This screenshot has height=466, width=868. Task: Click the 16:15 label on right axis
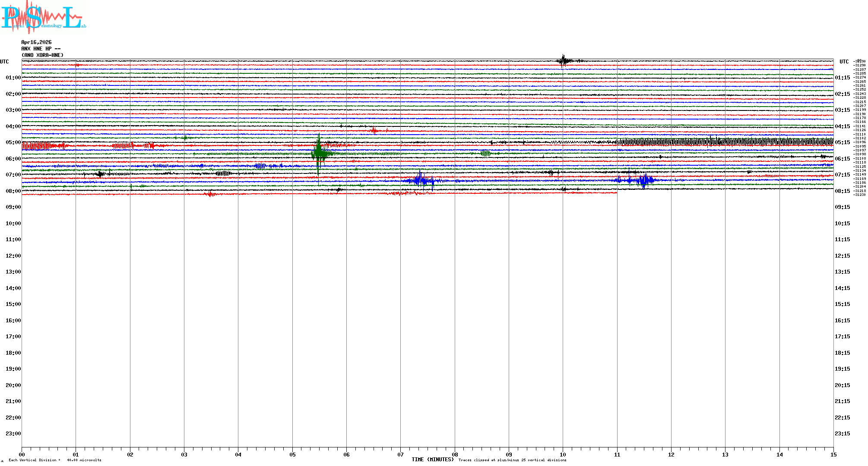(x=842, y=321)
